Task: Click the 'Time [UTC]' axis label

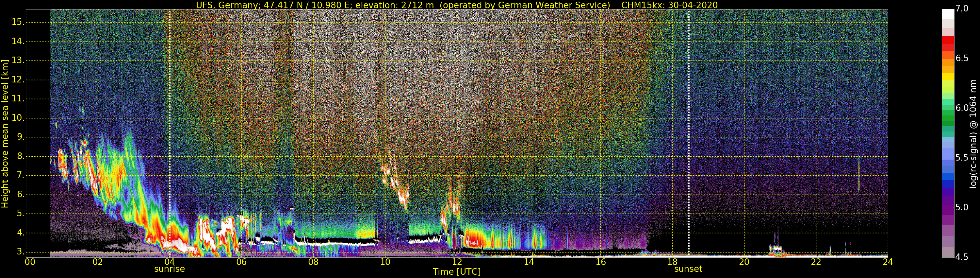Action: pyautogui.click(x=457, y=272)
